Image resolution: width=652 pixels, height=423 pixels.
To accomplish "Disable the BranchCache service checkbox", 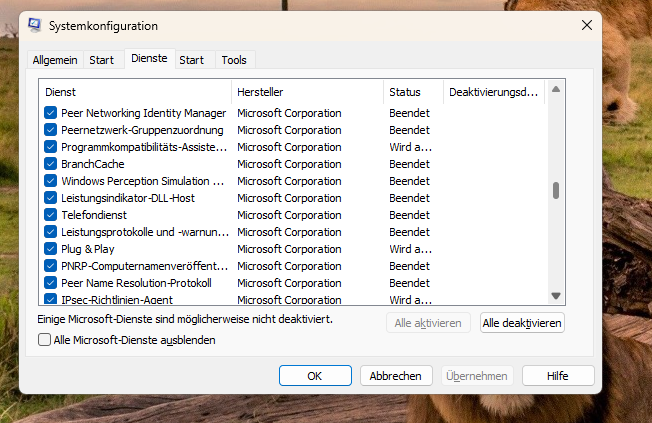I will tap(50, 164).
